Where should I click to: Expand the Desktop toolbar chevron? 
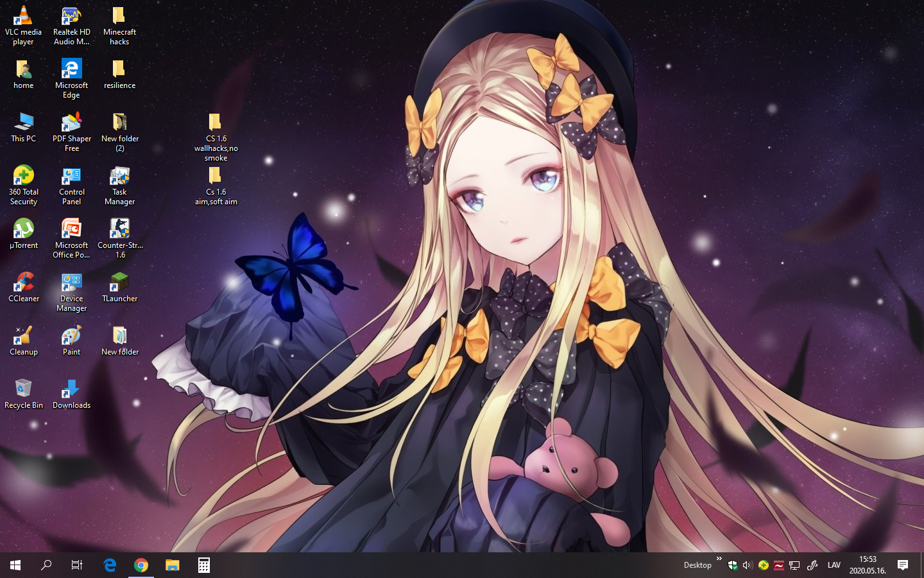tap(719, 559)
